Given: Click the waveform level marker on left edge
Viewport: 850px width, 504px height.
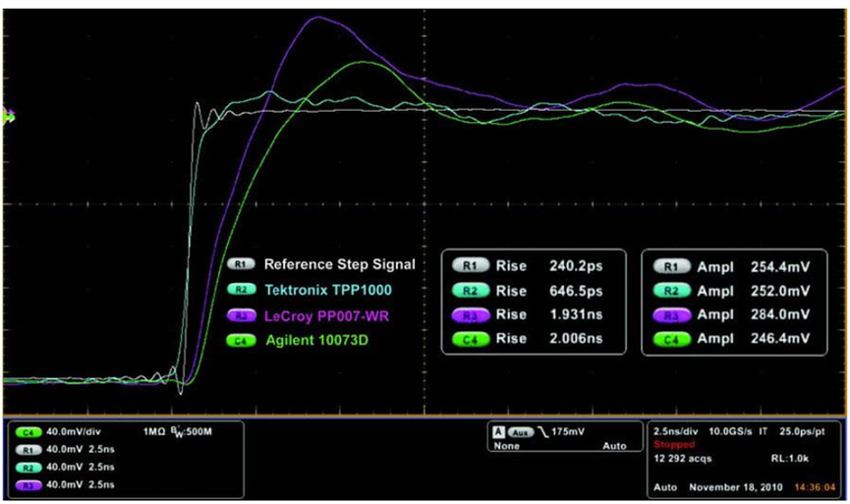Looking at the screenshot, I should click(9, 117).
